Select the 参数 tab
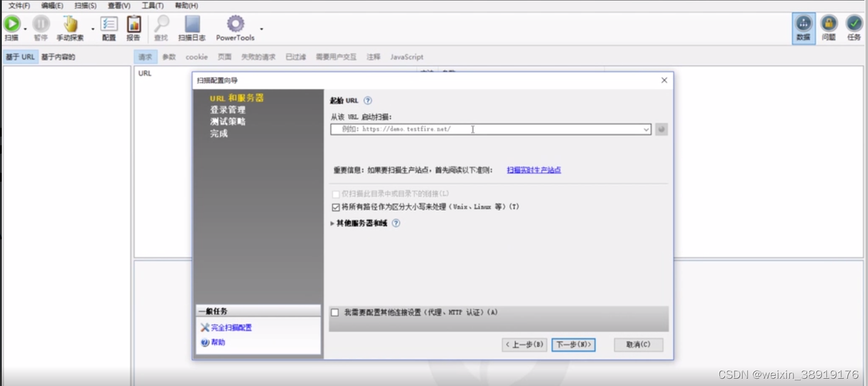This screenshot has width=868, height=386. tap(169, 57)
